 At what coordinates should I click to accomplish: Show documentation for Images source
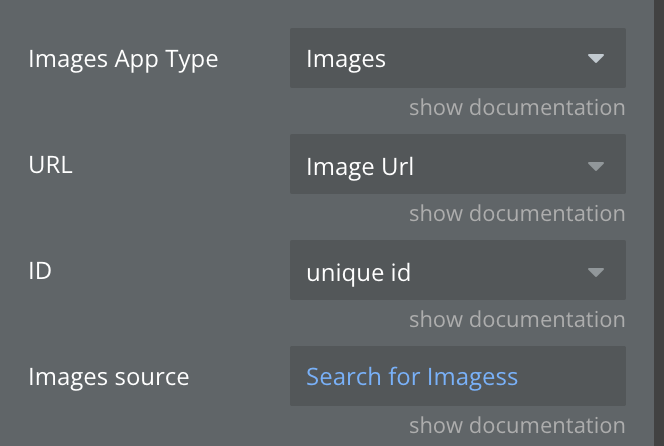pyautogui.click(x=516, y=425)
